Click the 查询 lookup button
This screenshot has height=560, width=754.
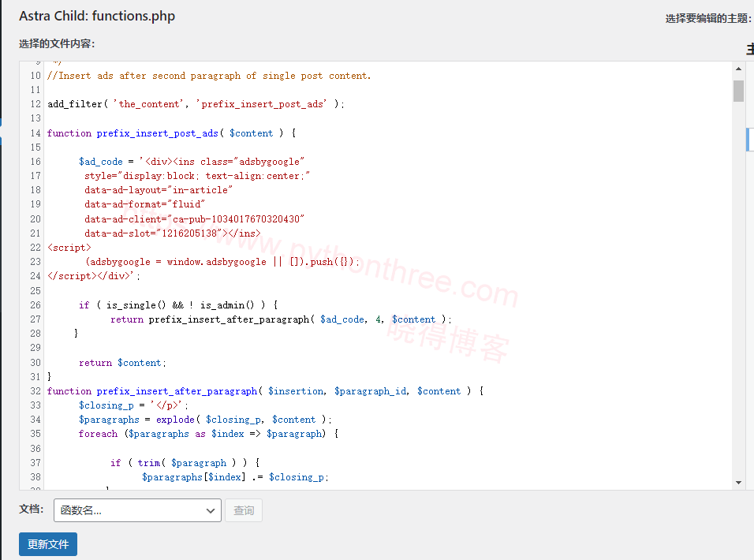coord(244,510)
